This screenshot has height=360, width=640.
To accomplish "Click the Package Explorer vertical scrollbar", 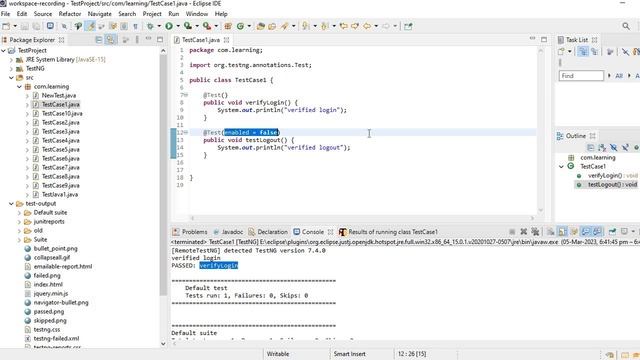I will pyautogui.click(x=163, y=176).
